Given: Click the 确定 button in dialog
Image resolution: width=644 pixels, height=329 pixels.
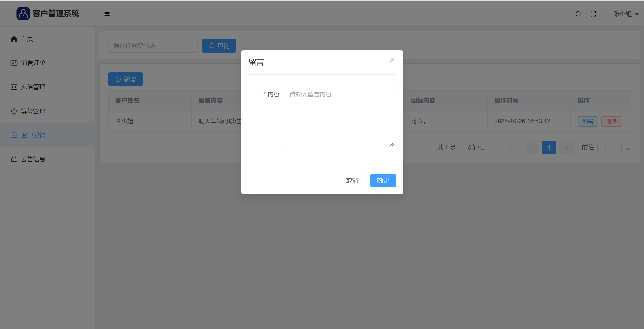Looking at the screenshot, I should [383, 181].
